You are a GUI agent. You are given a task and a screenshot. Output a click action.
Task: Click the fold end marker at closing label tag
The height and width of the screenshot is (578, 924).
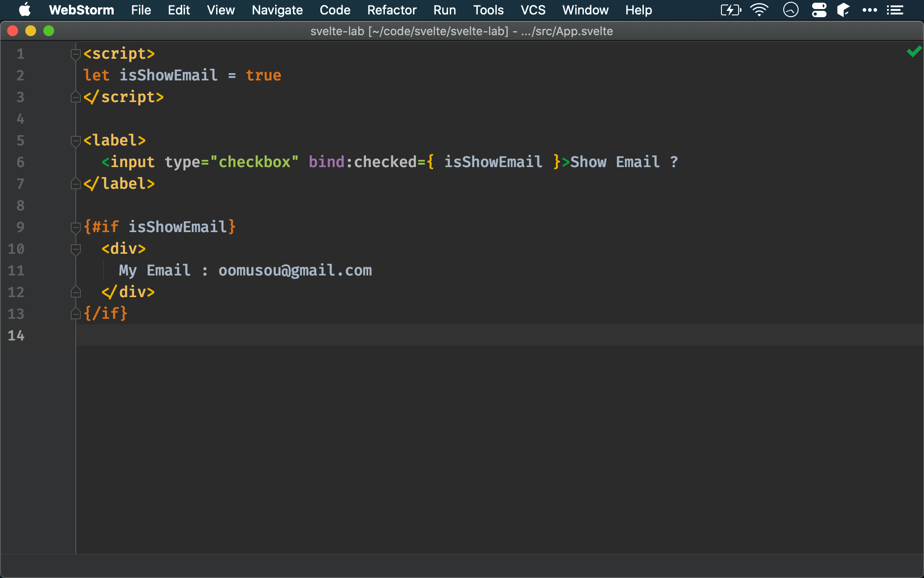(75, 183)
